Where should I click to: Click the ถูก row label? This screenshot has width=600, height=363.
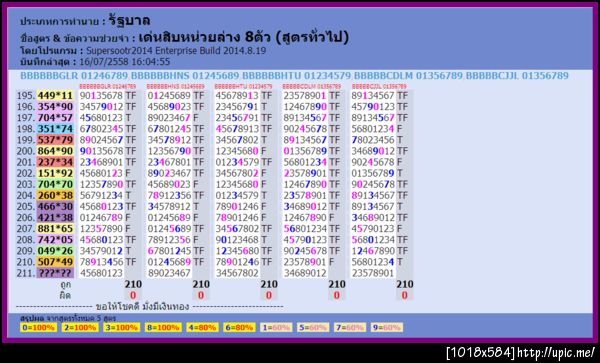[x=65, y=285]
